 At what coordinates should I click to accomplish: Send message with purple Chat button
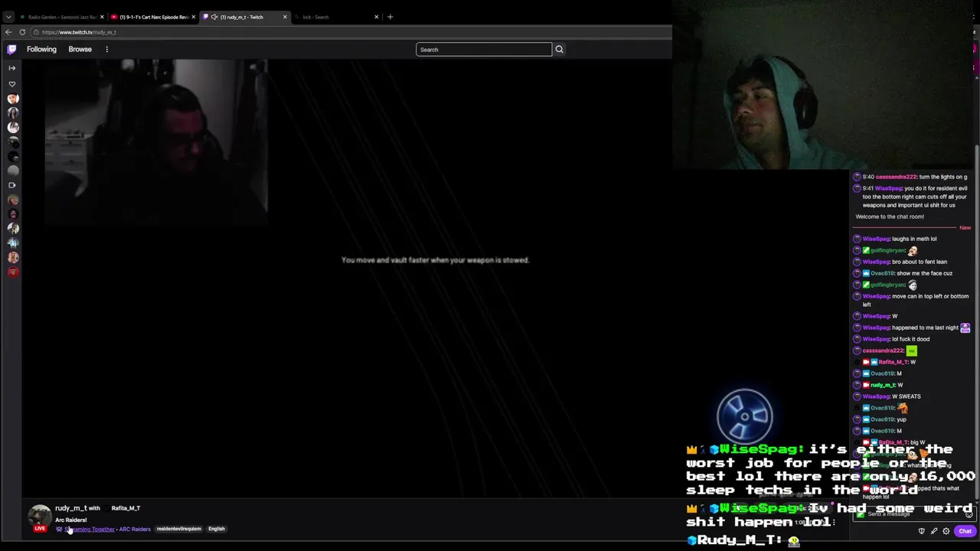point(965,531)
